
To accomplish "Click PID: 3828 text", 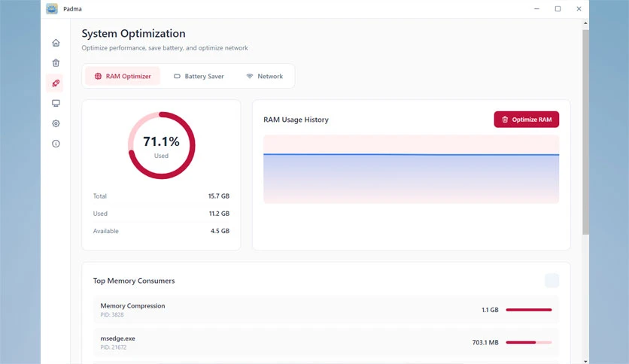I will pyautogui.click(x=112, y=314).
